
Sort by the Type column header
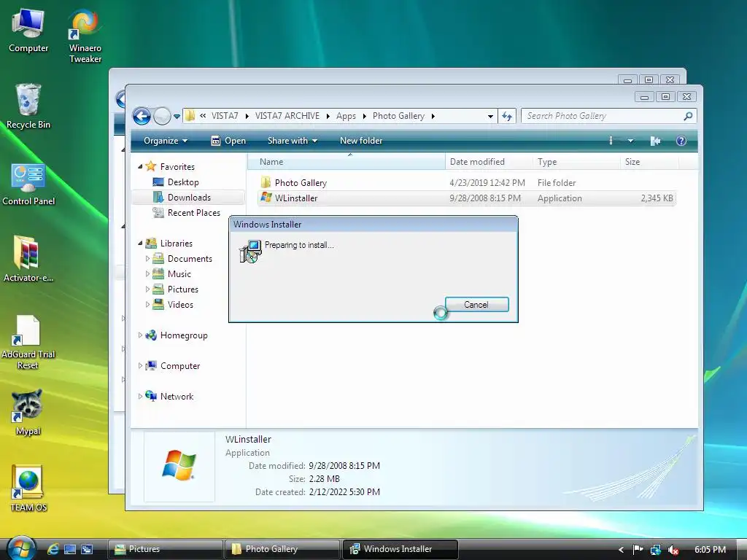576,162
